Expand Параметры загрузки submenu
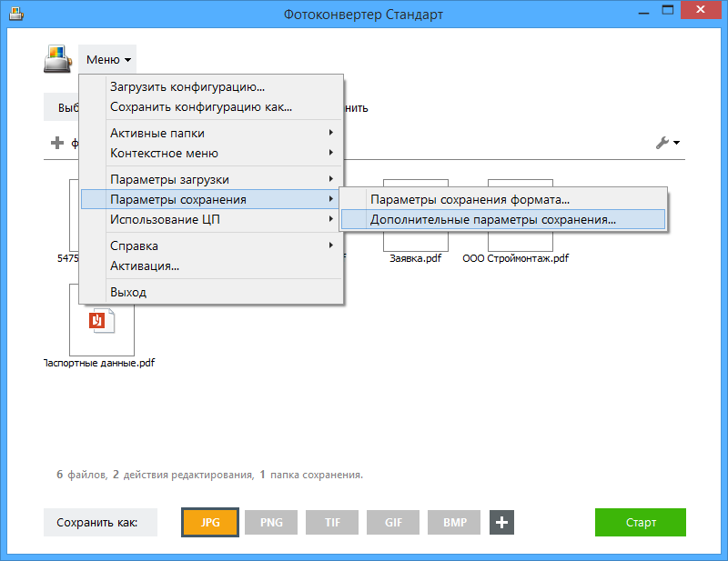Screen dimensions: 728x561 pos(211,180)
